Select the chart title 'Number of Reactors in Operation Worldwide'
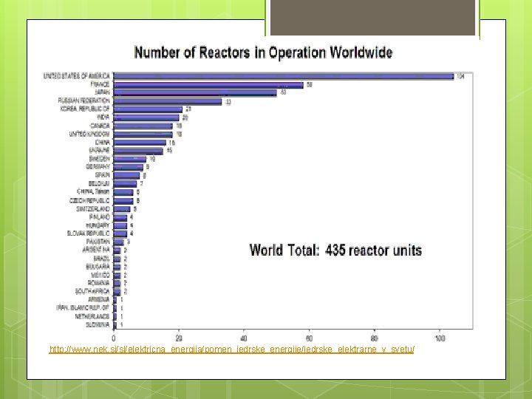532x399 pixels. [263, 52]
